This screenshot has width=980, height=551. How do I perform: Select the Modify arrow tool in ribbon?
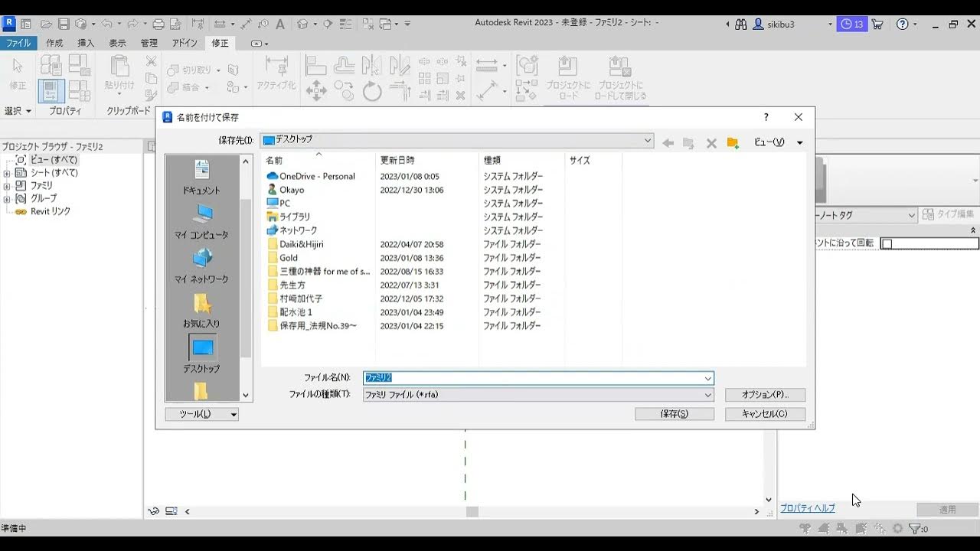(18, 73)
